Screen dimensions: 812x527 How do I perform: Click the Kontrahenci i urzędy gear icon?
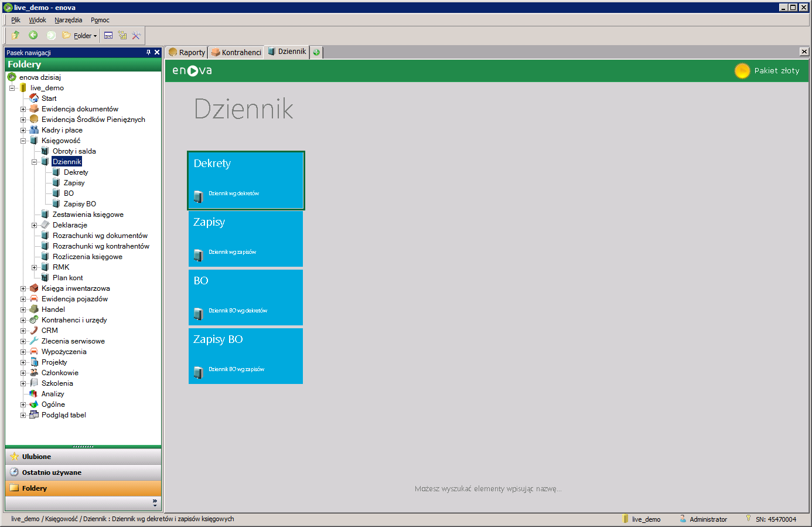[34, 320]
